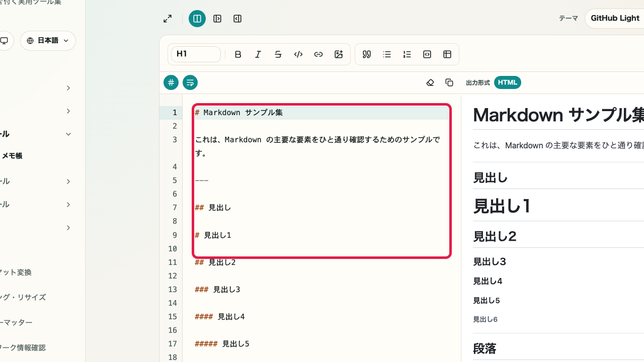Open the ーマッター sidebar link
This screenshot has width=644, height=362.
click(17, 323)
